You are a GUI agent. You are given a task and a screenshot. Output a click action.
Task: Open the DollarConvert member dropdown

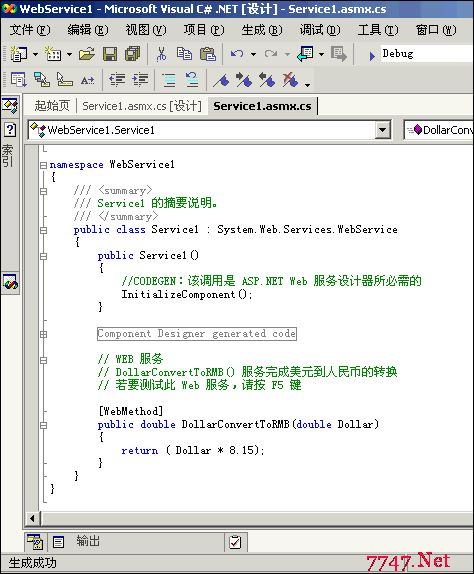(439, 130)
